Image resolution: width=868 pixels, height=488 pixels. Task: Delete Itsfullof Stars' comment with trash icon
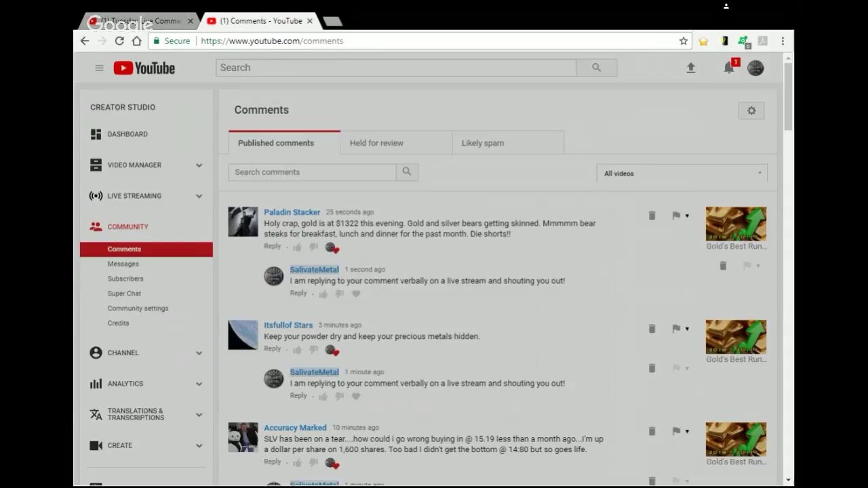point(652,329)
